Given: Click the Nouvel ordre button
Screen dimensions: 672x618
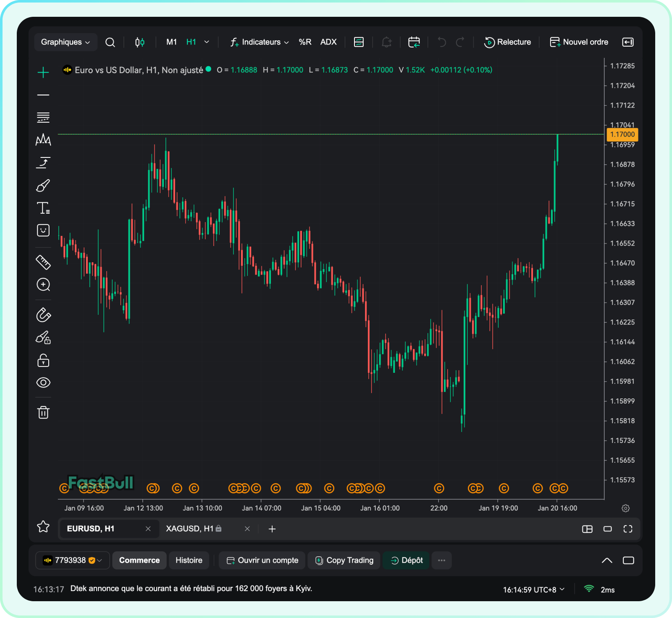Looking at the screenshot, I should [579, 42].
